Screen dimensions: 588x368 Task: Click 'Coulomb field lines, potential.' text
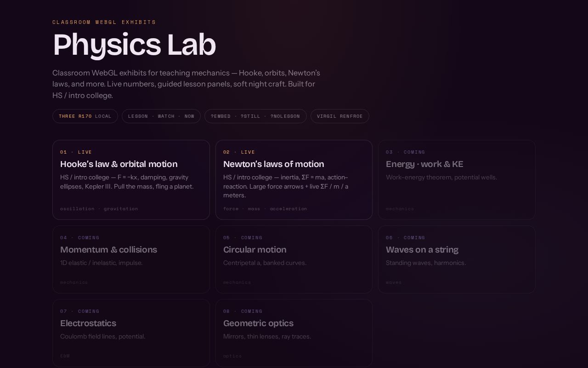103,337
